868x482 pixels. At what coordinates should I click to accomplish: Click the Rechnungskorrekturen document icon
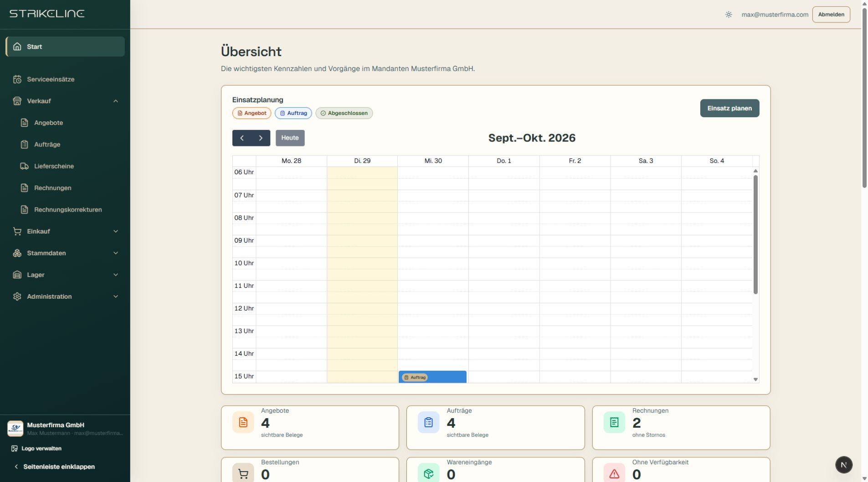(x=25, y=210)
